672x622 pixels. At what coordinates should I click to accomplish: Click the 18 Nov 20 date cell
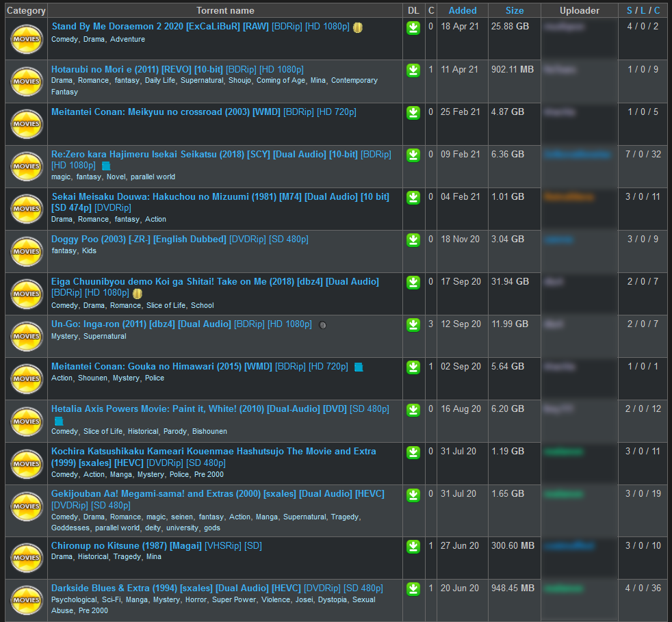(x=462, y=250)
